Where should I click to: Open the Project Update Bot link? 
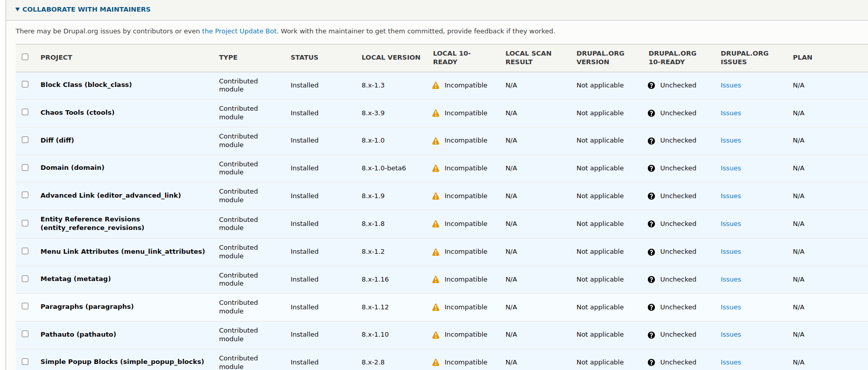coord(239,31)
